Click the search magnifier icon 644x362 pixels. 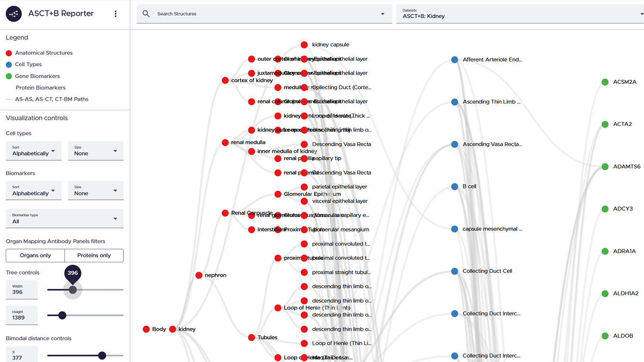pos(146,14)
